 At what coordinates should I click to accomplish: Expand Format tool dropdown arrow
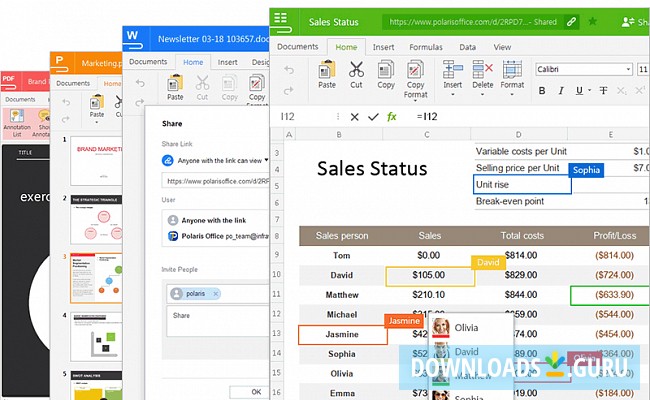[512, 95]
